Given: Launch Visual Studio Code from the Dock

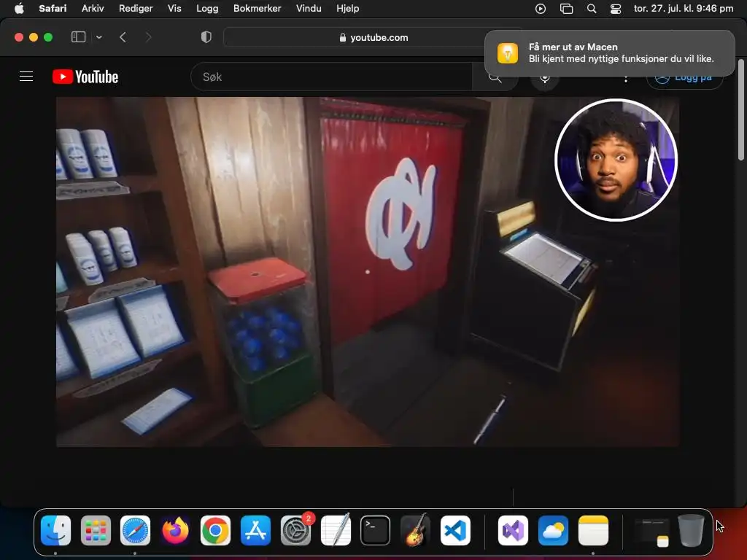Looking at the screenshot, I should [455, 531].
